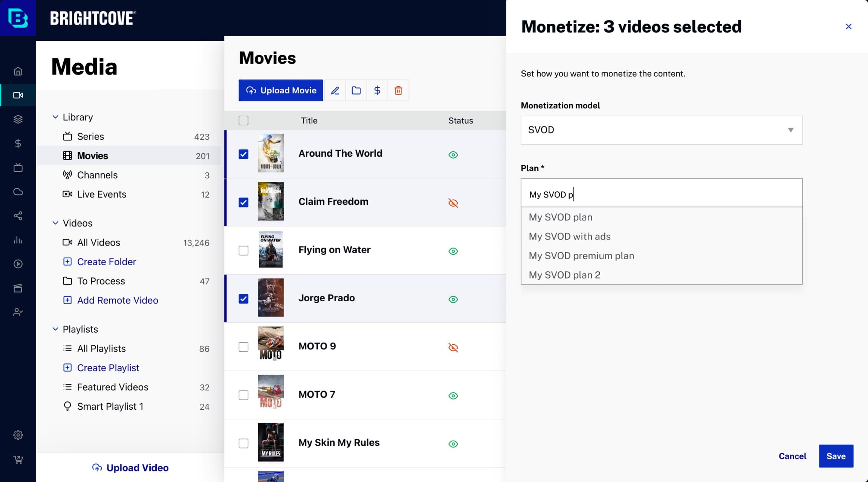Viewport: 868px width, 482px height.
Task: Open the gallery clapperboard icon in sidebar
Action: (x=18, y=288)
